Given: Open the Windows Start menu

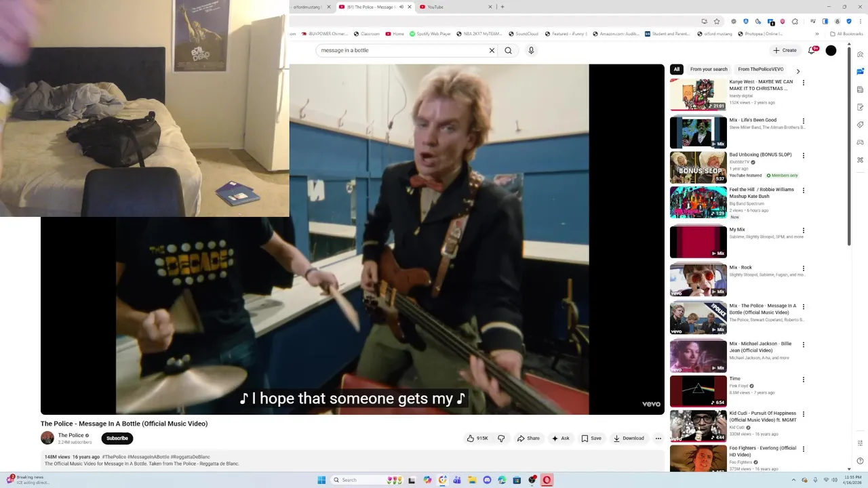Looking at the screenshot, I should click(x=321, y=480).
